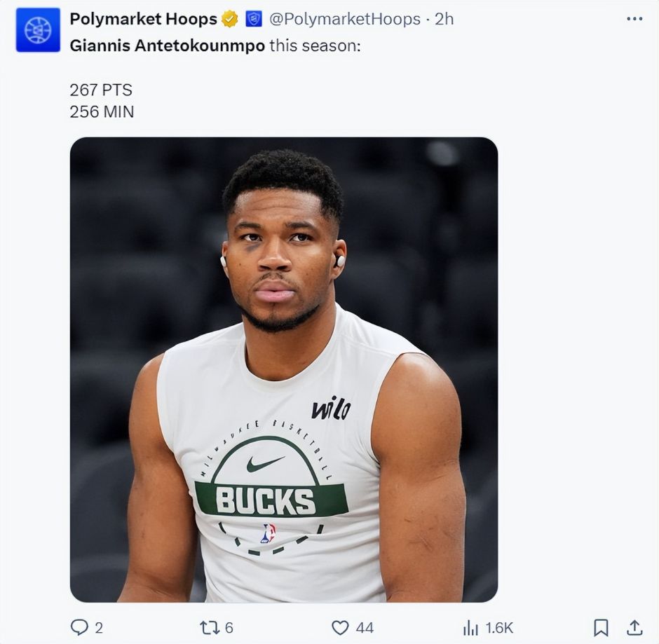Click the Polymarket Hoops display name
Viewport: 659px width, 644px height.
143,20
